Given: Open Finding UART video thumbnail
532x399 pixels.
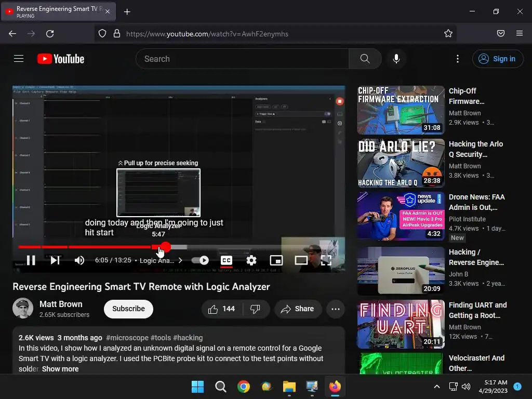Looking at the screenshot, I should pyautogui.click(x=401, y=324).
